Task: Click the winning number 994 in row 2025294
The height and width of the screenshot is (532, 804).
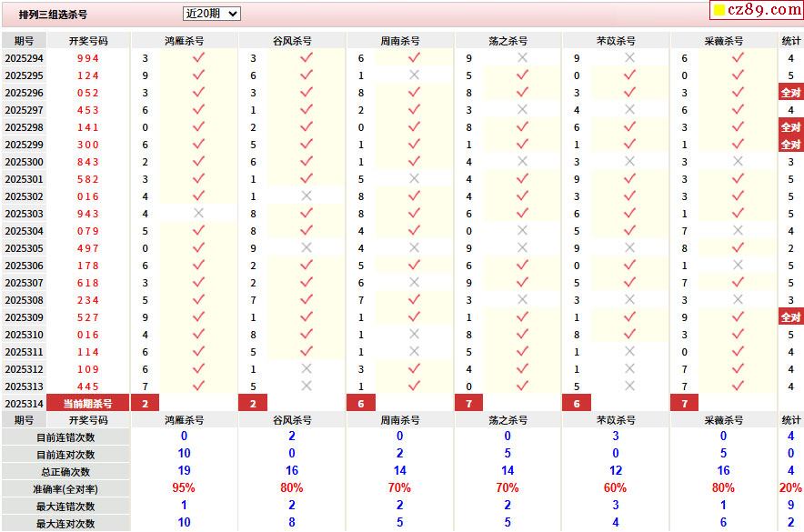Action: point(88,58)
